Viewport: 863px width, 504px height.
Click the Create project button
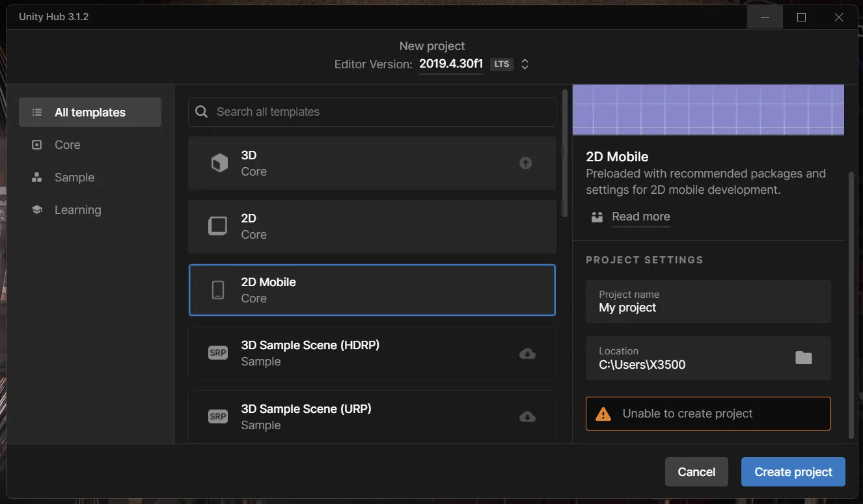tap(793, 471)
